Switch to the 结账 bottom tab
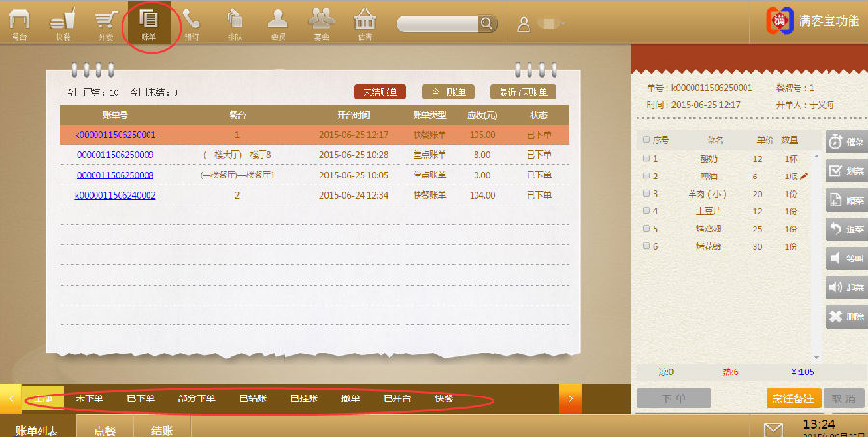This screenshot has height=437, width=868. pos(161,430)
